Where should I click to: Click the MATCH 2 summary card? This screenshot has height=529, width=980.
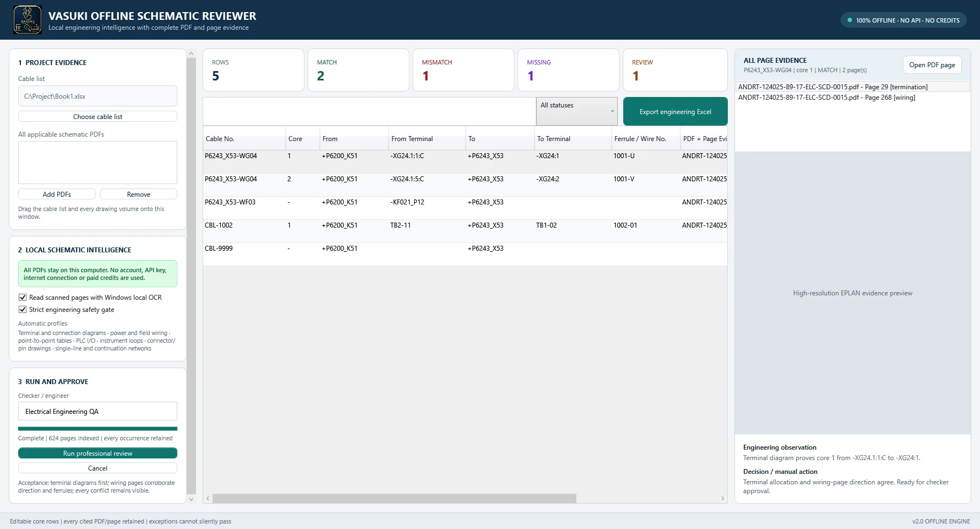[358, 70]
